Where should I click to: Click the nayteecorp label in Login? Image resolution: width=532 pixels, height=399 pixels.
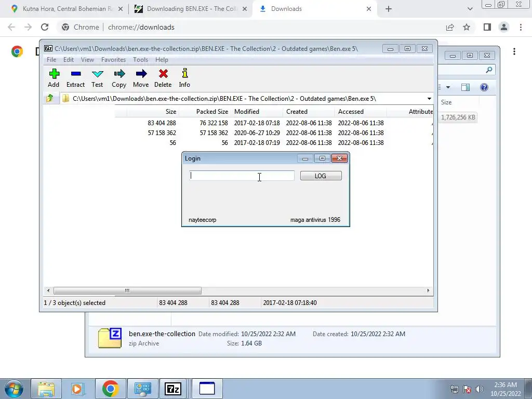click(x=202, y=220)
